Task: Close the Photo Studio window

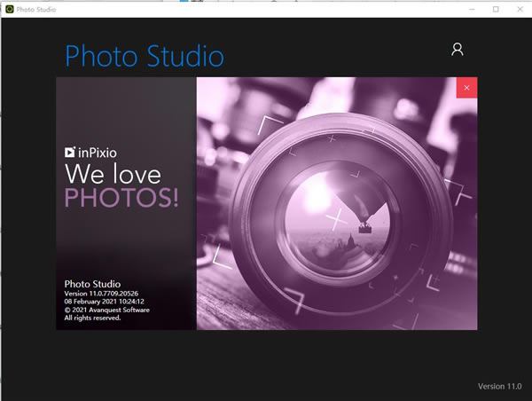Action: pos(520,9)
